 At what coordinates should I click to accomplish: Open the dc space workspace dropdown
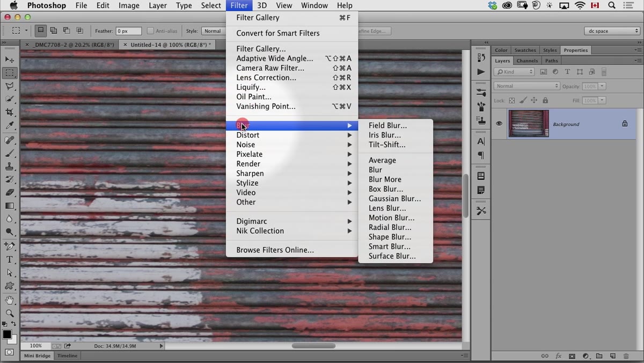(612, 31)
